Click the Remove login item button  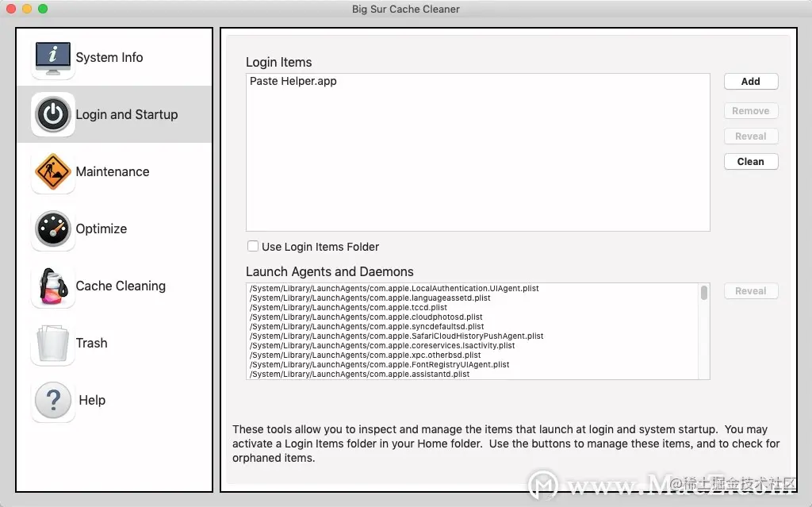click(751, 111)
